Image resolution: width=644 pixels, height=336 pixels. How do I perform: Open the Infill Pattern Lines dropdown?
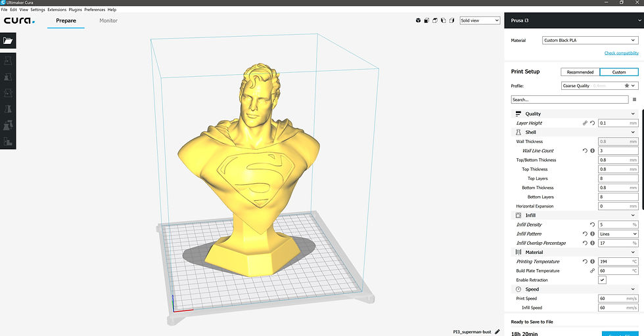618,234
